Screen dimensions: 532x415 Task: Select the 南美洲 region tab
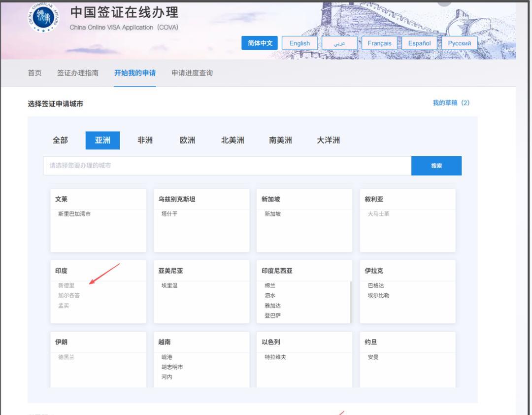(280, 140)
